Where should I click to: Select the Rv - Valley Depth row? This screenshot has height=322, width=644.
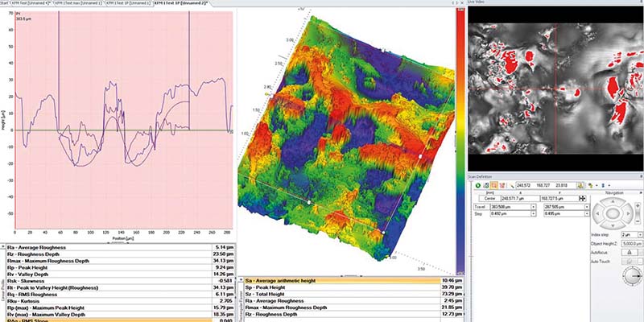[x=120, y=275]
